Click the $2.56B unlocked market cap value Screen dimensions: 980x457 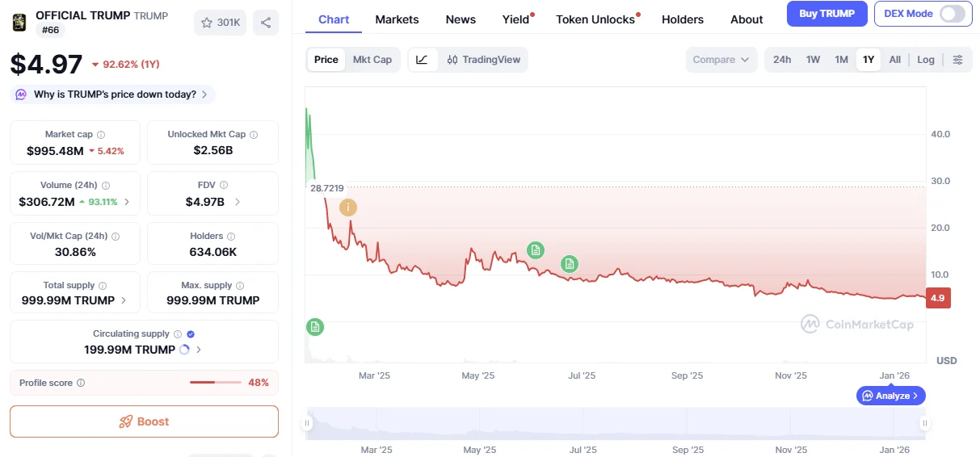point(213,151)
